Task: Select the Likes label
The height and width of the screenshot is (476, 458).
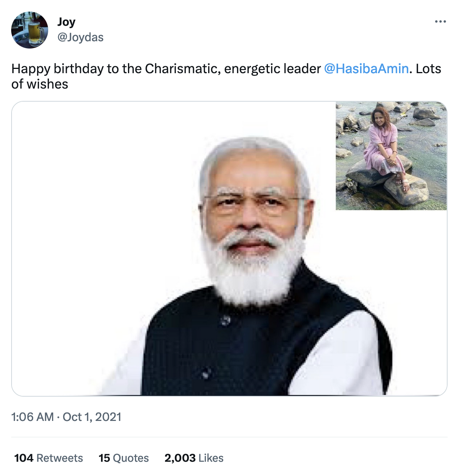Action: click(210, 458)
